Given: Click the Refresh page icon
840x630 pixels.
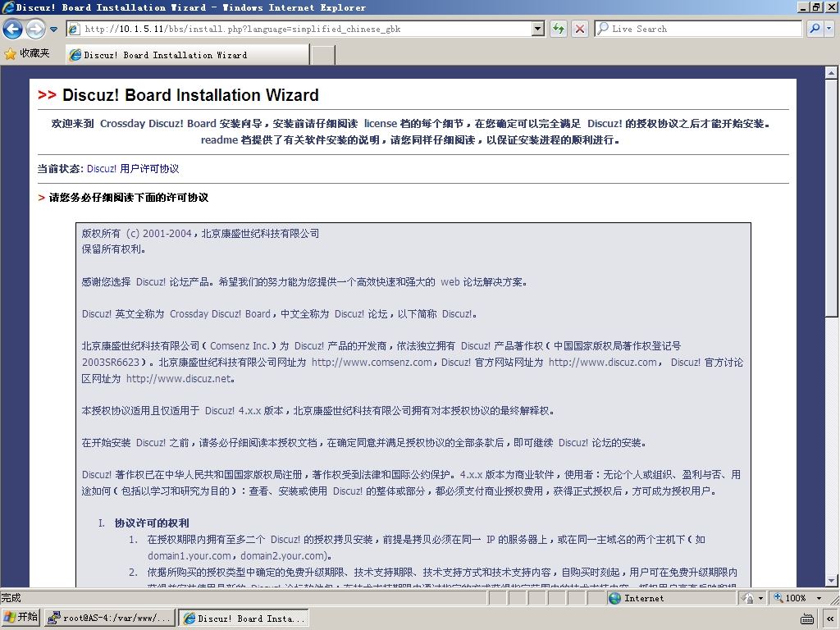Looking at the screenshot, I should (x=559, y=29).
